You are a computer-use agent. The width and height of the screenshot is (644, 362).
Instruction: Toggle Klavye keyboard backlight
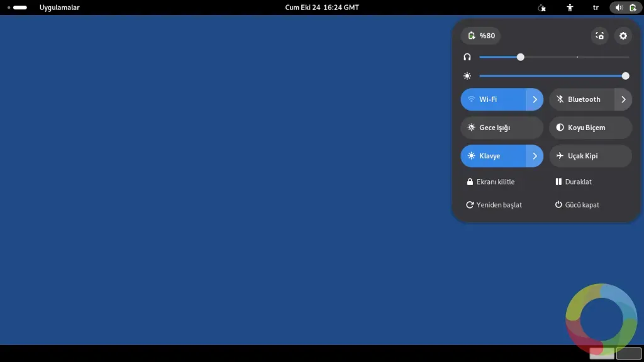493,156
